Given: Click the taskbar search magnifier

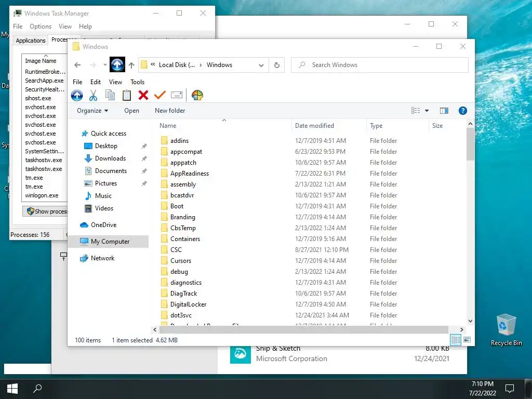Looking at the screenshot, I should [x=37, y=389].
